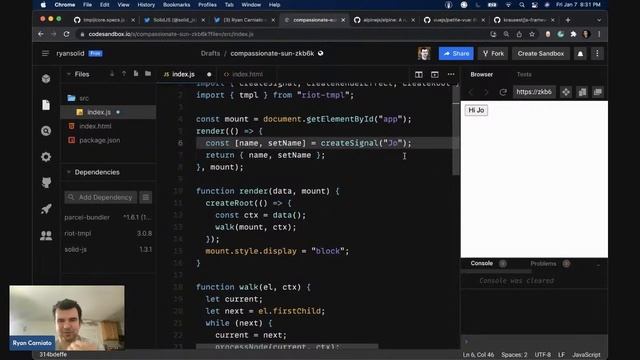Click the Ln 6, Col 46 status entry
The image size is (640, 360).
[x=478, y=355]
